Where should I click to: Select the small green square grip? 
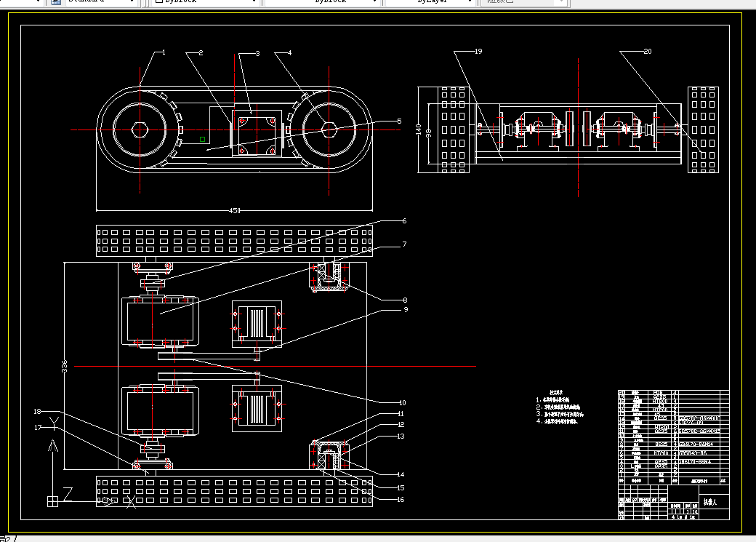(x=203, y=140)
